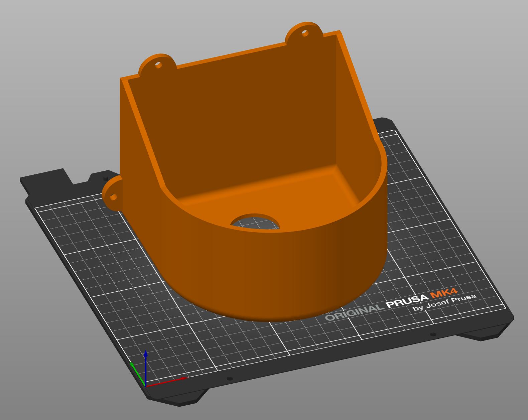Click the white PRUSA logo text on bed

tap(407, 301)
